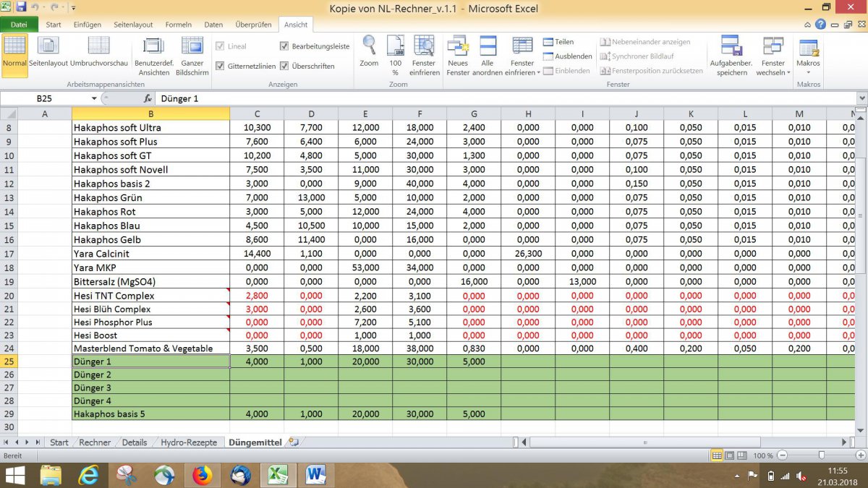Open the Zoom magnifier dialog
Screen dimensions: 868x488
[x=369, y=52]
